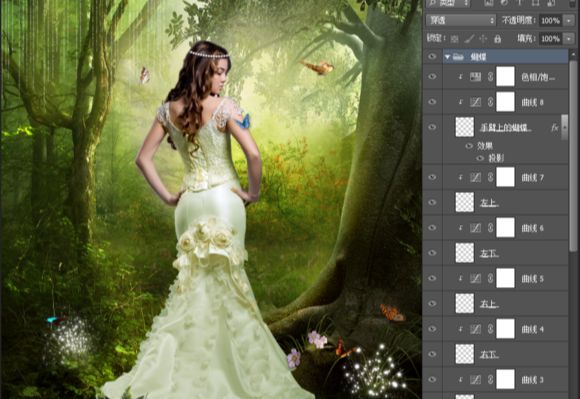Hide the 左下 layer
580x399 pixels.
coord(432,253)
